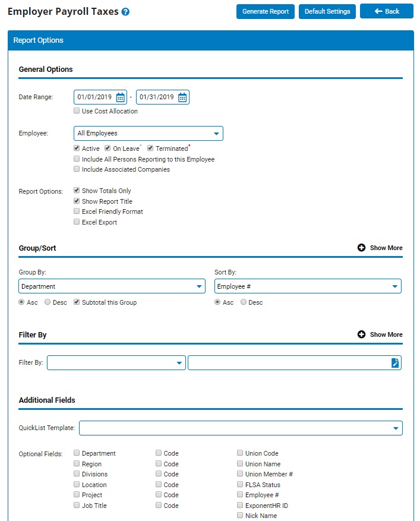Open the filter value selection icon
Image resolution: width=420 pixels, height=521 pixels.
pyautogui.click(x=394, y=362)
